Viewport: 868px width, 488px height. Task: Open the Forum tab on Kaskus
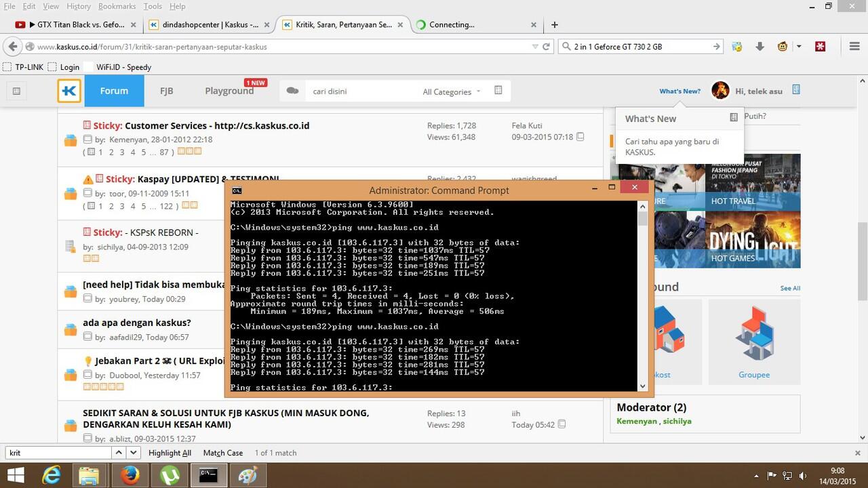pyautogui.click(x=114, y=91)
